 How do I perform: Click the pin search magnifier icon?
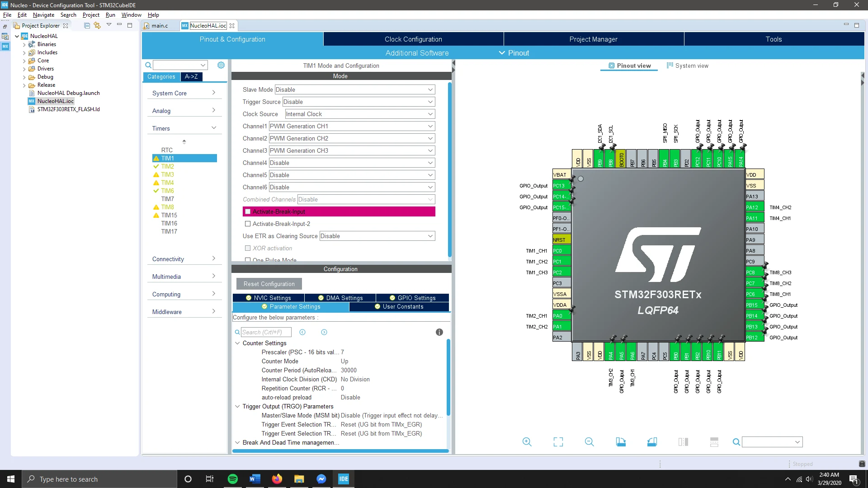tap(736, 442)
